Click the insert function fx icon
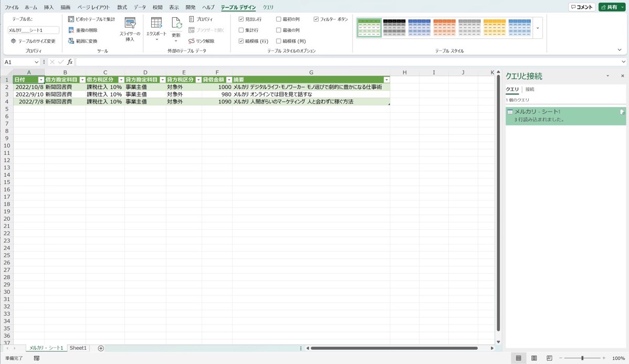Image resolution: width=629 pixels, height=364 pixels. pos(70,62)
